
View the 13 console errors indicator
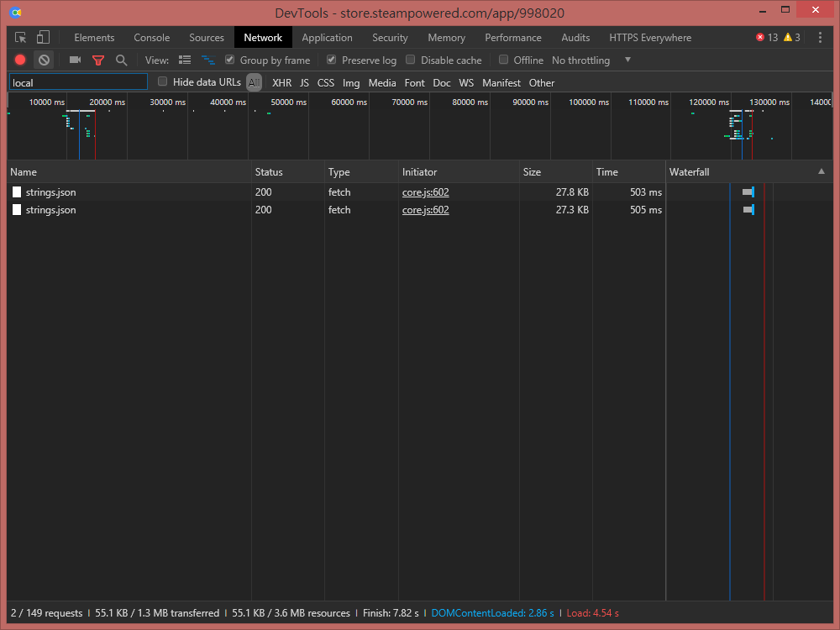pos(765,37)
